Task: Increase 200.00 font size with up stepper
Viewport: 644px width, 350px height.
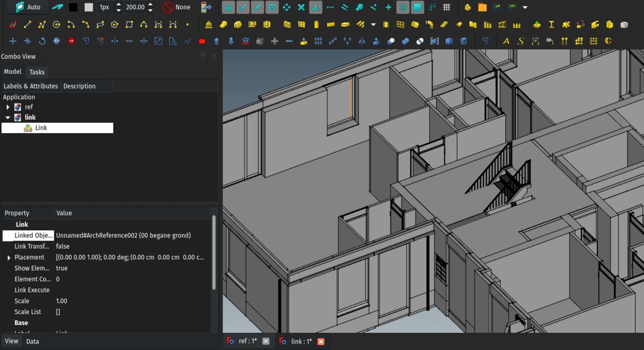Action: [150, 4]
